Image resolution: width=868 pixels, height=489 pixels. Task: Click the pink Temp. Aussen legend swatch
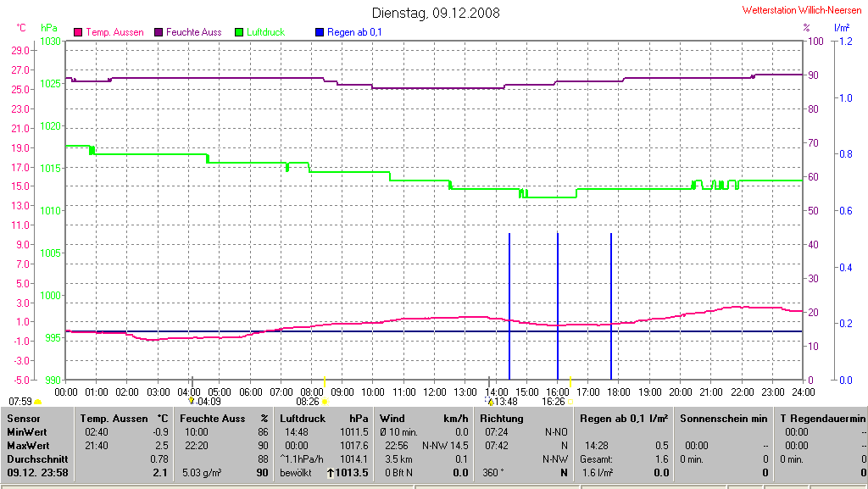(x=78, y=33)
